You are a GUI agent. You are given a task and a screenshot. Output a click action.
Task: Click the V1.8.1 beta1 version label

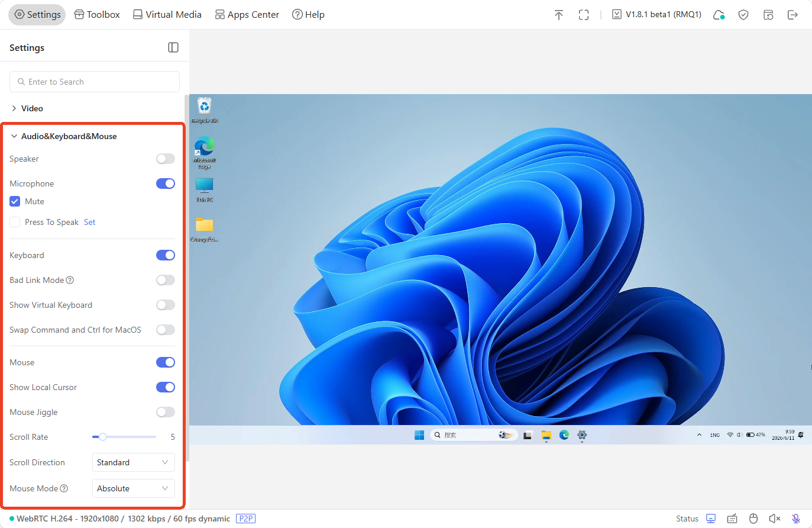[656, 15]
